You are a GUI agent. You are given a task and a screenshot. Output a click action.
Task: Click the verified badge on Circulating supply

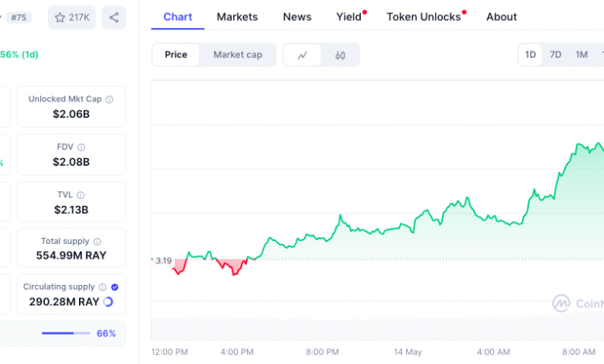(x=115, y=287)
